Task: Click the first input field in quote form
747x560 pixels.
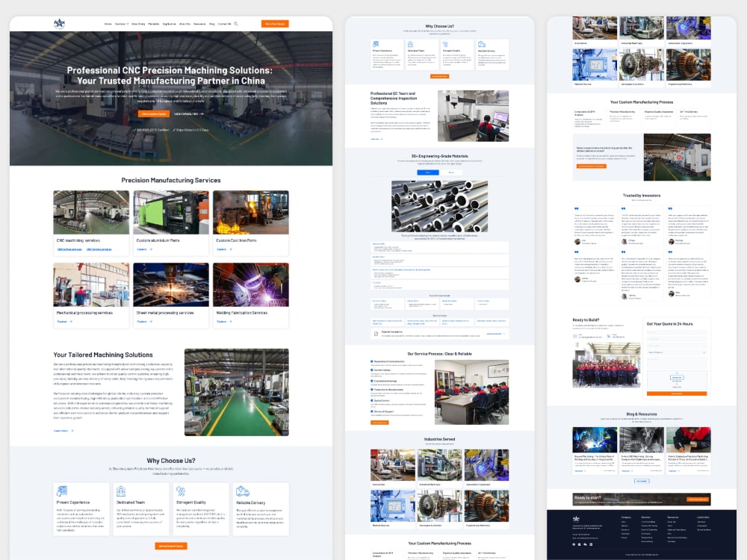Action: click(677, 332)
